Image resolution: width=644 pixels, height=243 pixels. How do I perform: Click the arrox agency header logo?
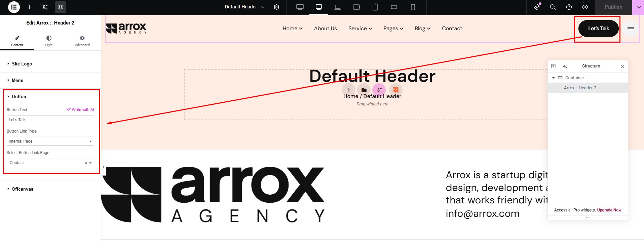pyautogui.click(x=126, y=29)
